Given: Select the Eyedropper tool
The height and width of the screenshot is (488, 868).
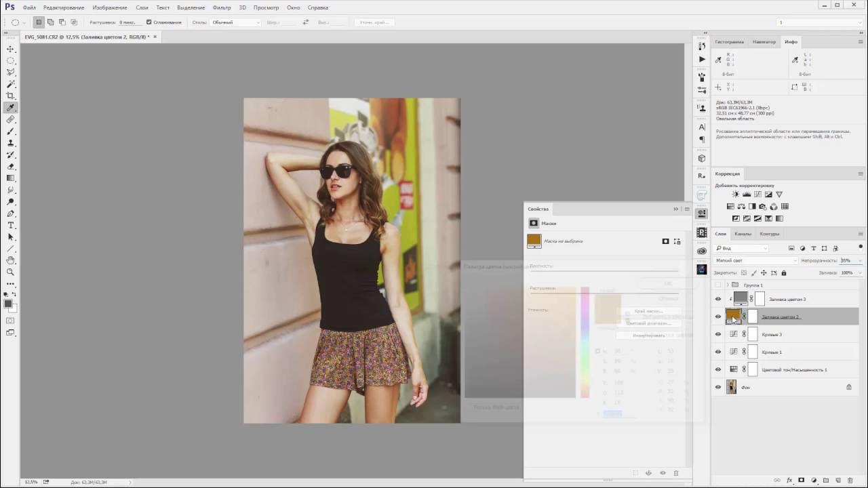Looking at the screenshot, I should point(10,108).
